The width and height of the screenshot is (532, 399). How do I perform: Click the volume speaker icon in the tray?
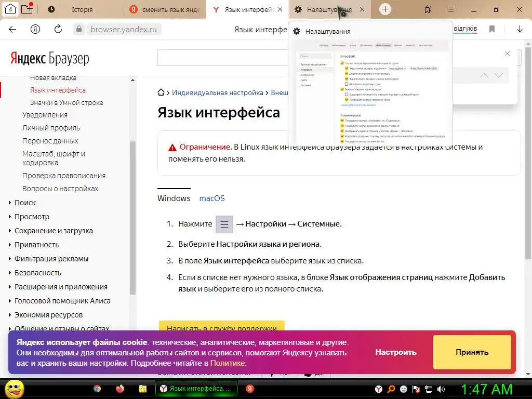[x=441, y=389]
